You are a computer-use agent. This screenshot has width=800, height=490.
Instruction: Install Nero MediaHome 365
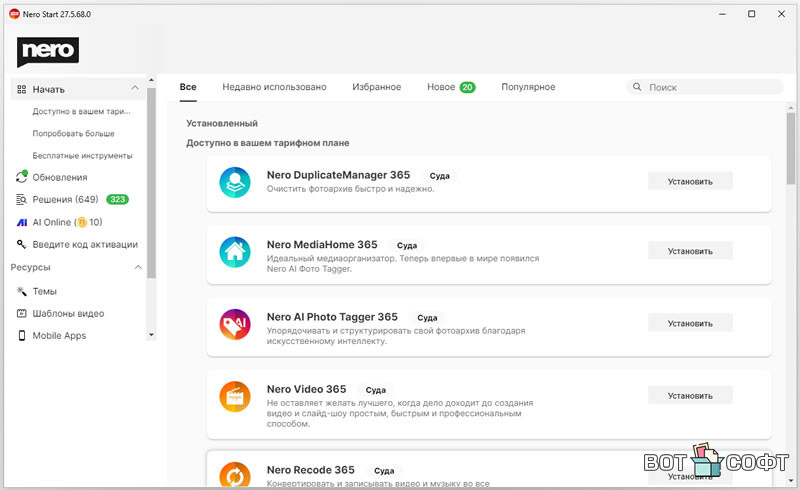690,251
